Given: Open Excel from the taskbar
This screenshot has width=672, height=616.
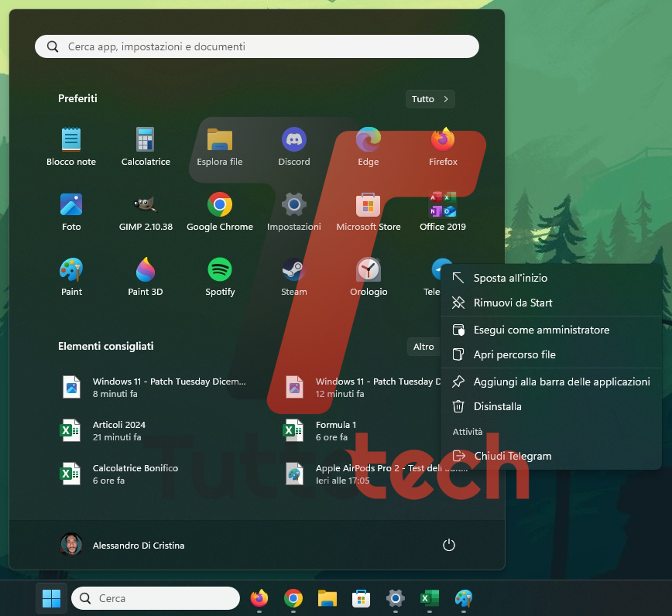Looking at the screenshot, I should [x=430, y=598].
